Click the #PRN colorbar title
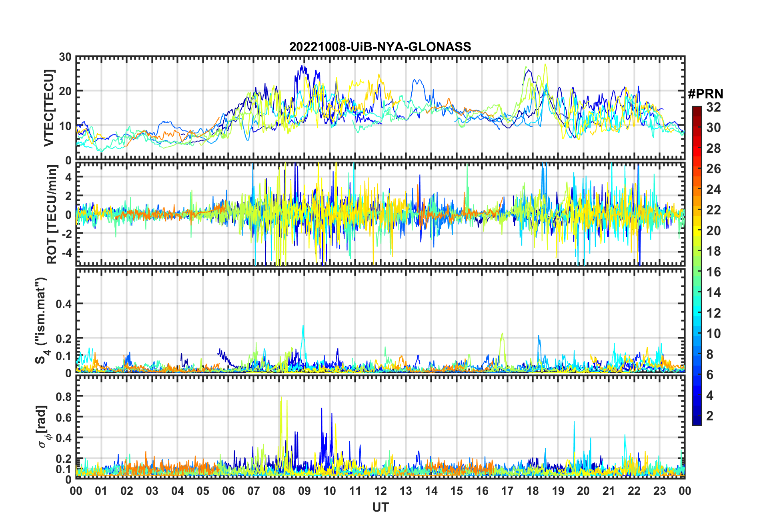Screen dimensions: 761x532 [706, 94]
